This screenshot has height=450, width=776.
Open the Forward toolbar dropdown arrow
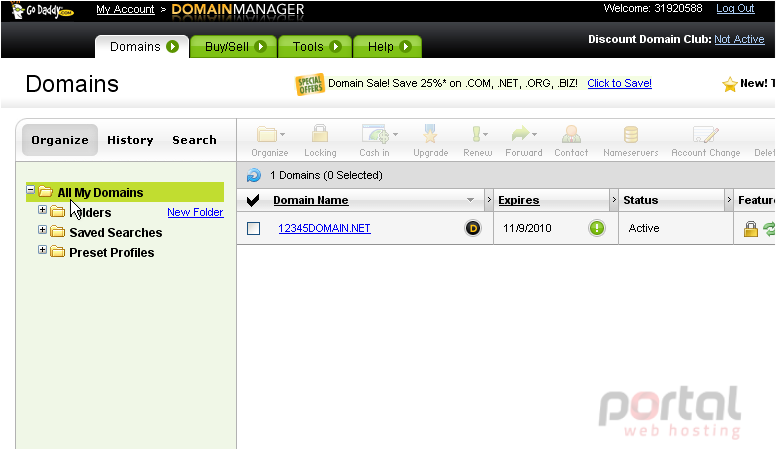(x=534, y=134)
